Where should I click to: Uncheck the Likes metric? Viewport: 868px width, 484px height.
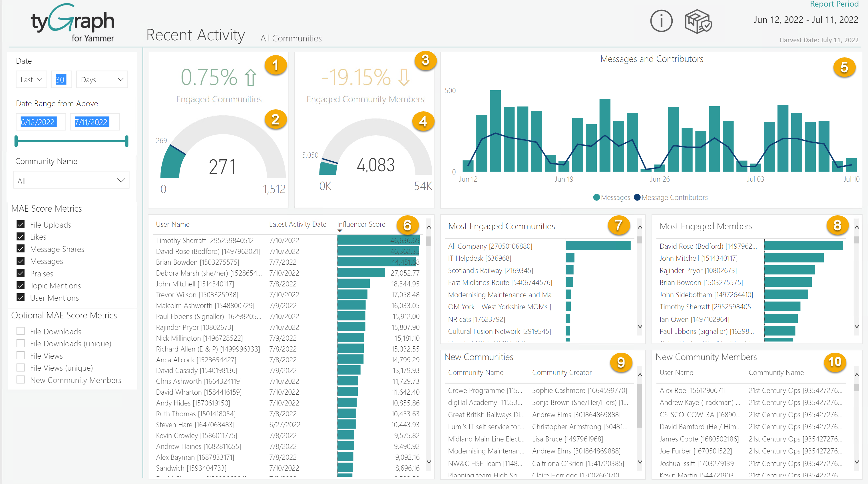pos(21,237)
